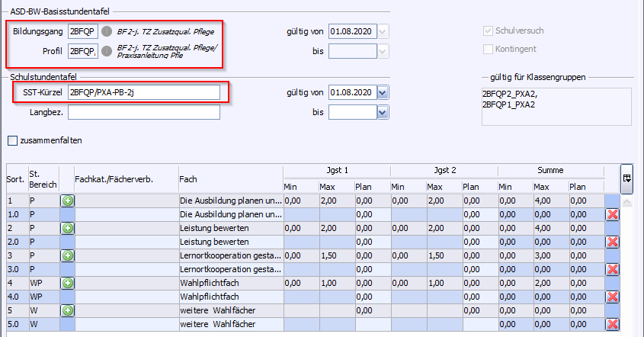This screenshot has width=644, height=337.
Task: Expand the Schulstundentafel bis date dropdown
Action: coord(383,112)
